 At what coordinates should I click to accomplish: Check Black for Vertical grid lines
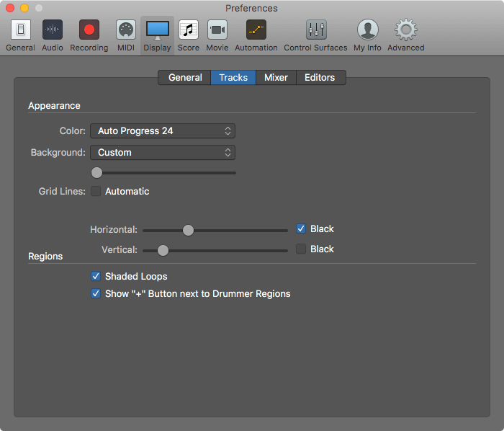click(x=301, y=249)
